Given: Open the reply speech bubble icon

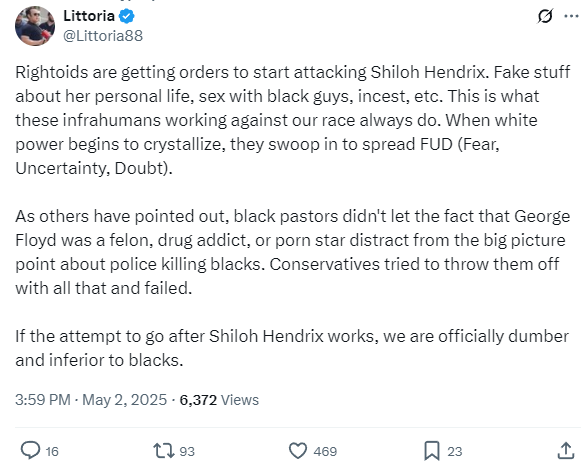Looking at the screenshot, I should (30, 450).
